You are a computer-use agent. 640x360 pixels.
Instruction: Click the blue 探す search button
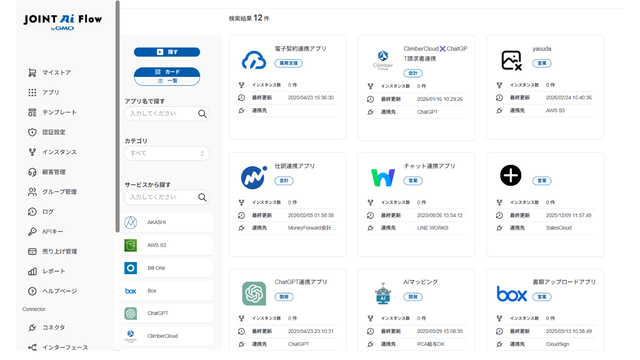[167, 52]
